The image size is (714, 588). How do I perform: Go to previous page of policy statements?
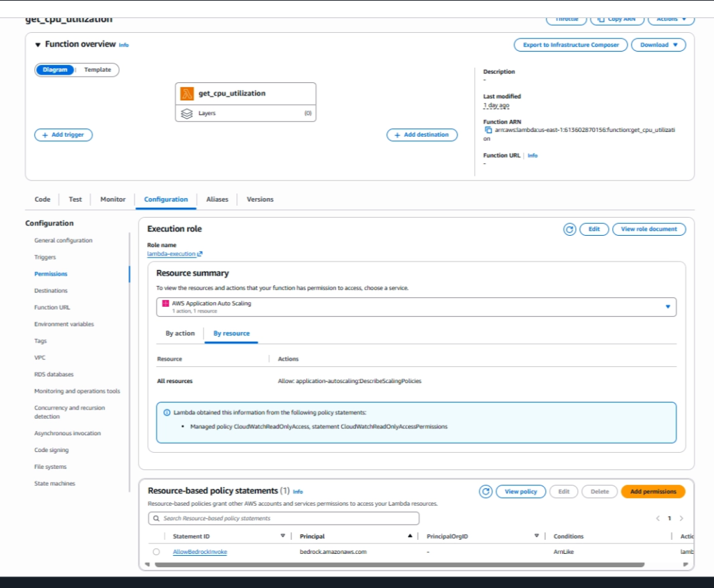[x=658, y=518]
